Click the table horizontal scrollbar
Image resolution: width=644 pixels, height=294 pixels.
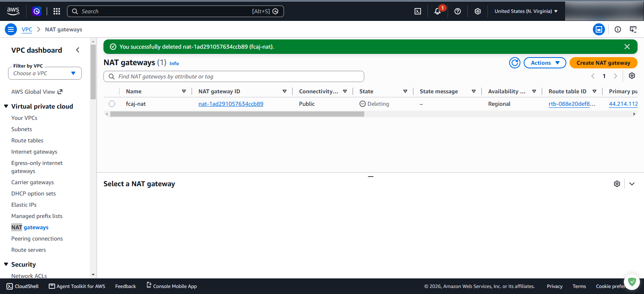point(237,114)
